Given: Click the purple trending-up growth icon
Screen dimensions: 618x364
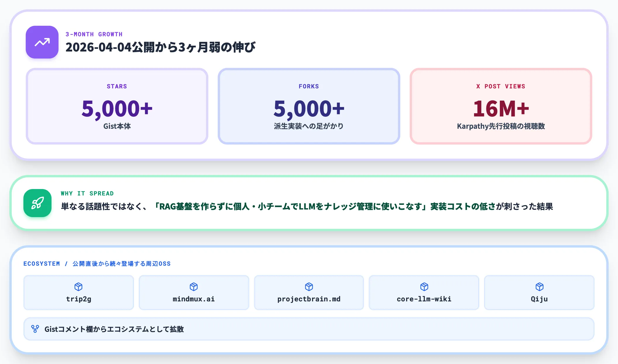Looking at the screenshot, I should 42,42.
